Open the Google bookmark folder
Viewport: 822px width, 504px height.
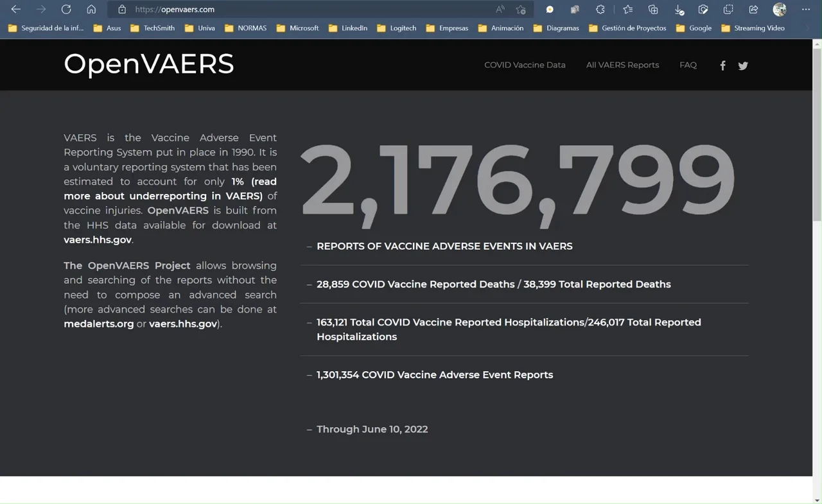(694, 28)
